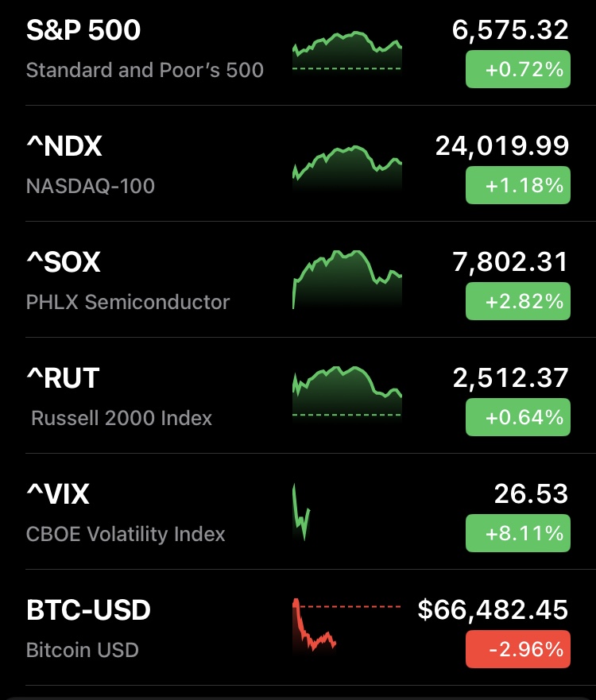
Task: Tap the red -2.96% Bitcoin badge
Action: tap(517, 650)
